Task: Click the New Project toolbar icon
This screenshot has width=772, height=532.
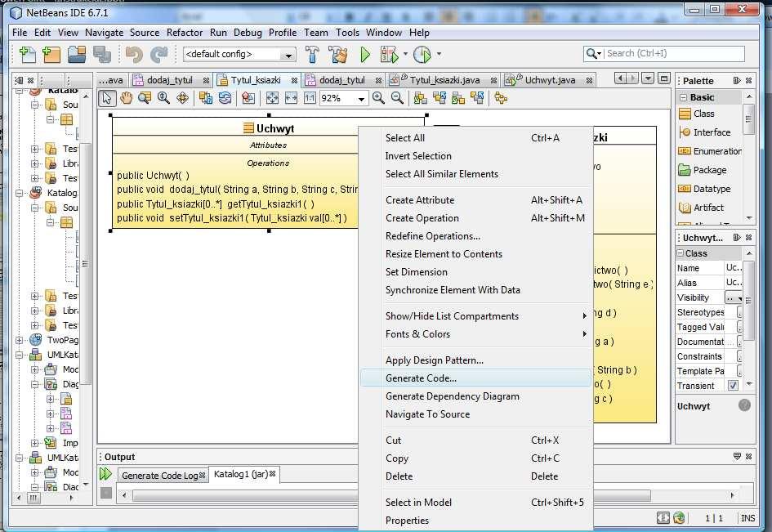Action: pos(51,54)
